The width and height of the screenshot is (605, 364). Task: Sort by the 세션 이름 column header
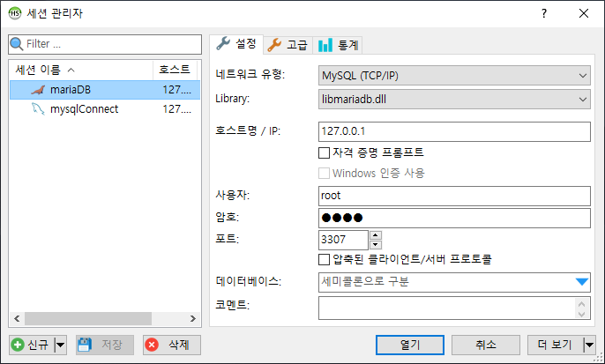pos(81,70)
